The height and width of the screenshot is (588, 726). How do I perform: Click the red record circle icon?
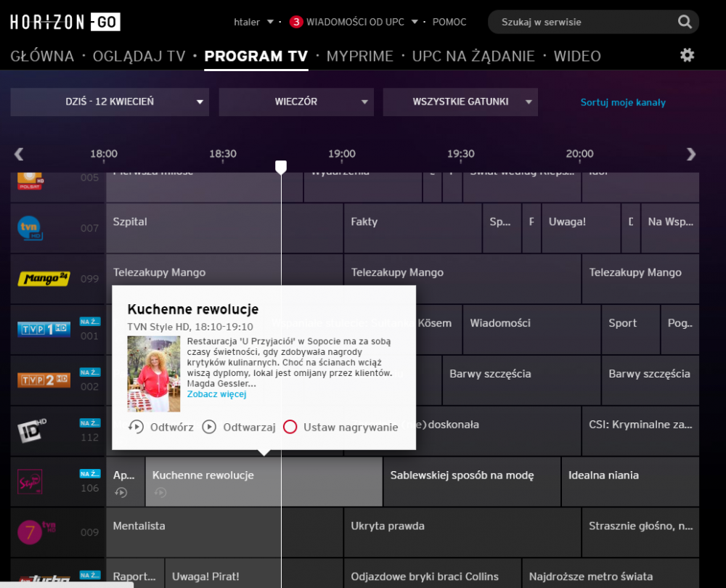(290, 426)
